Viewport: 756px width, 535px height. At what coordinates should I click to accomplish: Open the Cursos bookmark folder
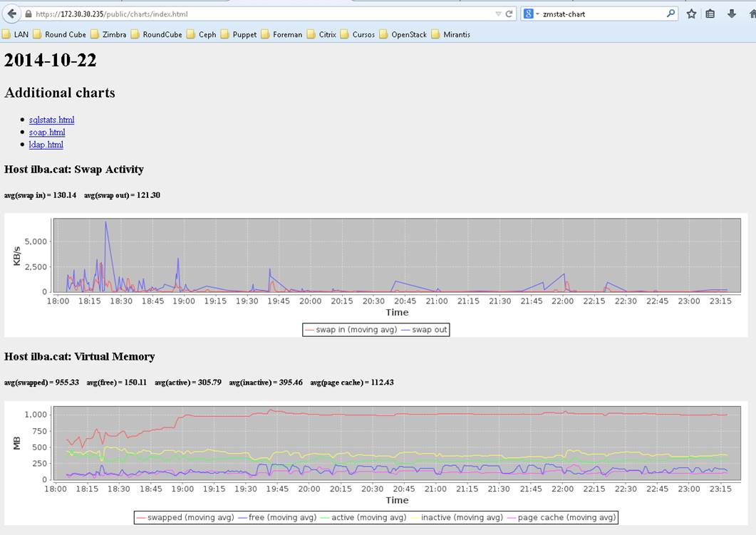[358, 34]
